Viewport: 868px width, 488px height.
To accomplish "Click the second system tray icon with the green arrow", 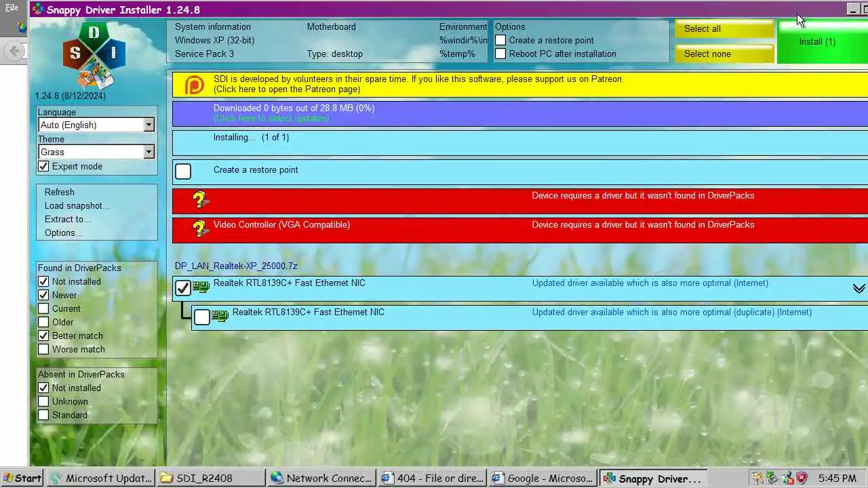I will pyautogui.click(x=772, y=478).
